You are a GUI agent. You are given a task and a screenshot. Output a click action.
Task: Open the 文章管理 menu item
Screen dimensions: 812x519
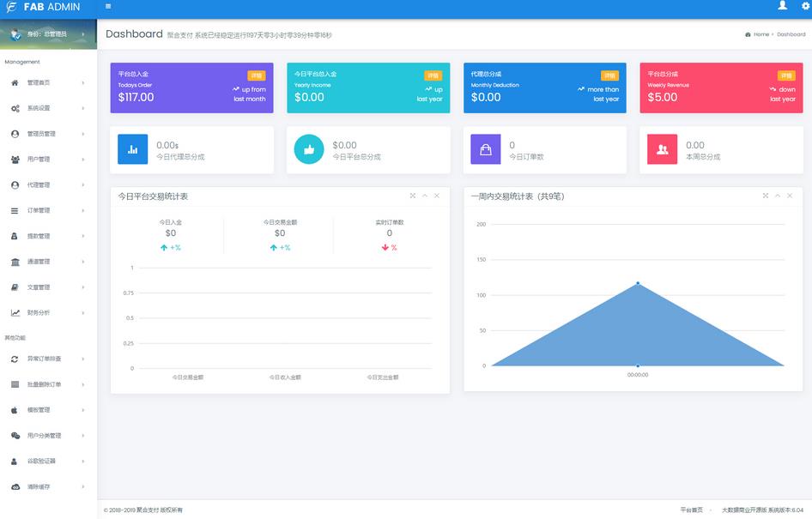(x=48, y=287)
